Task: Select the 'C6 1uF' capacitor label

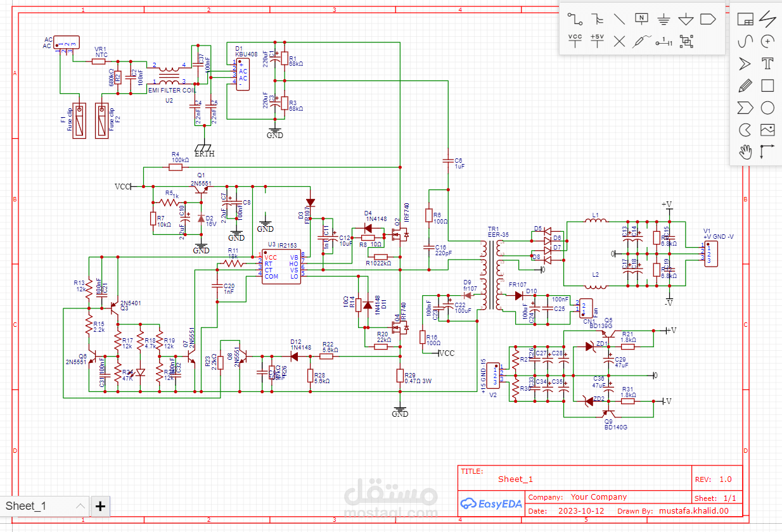Action: (459, 163)
